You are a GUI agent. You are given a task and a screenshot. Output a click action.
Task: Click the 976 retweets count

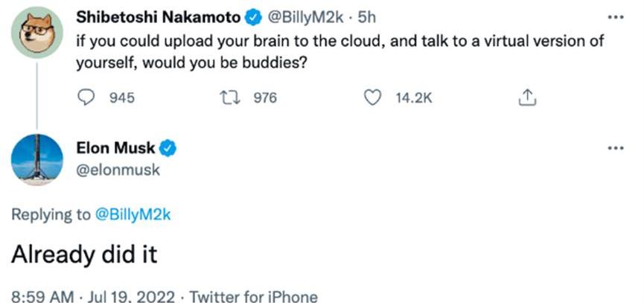pyautogui.click(x=266, y=98)
